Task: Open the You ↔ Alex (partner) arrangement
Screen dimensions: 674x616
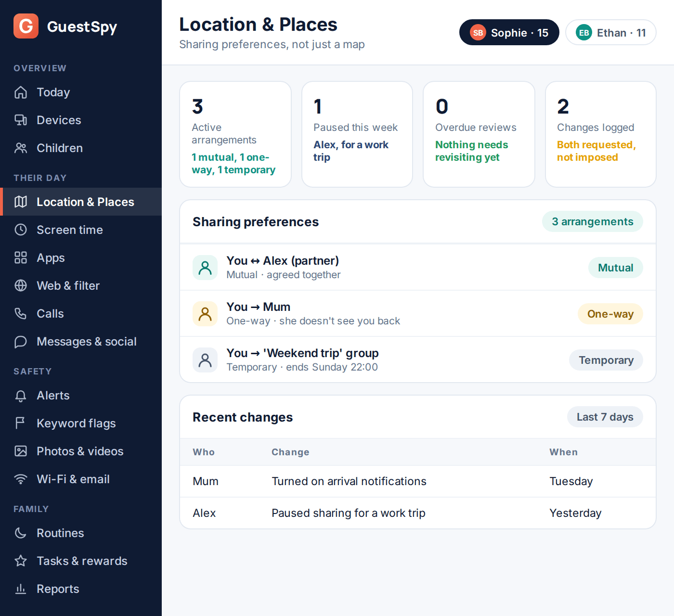Action: pos(418,268)
